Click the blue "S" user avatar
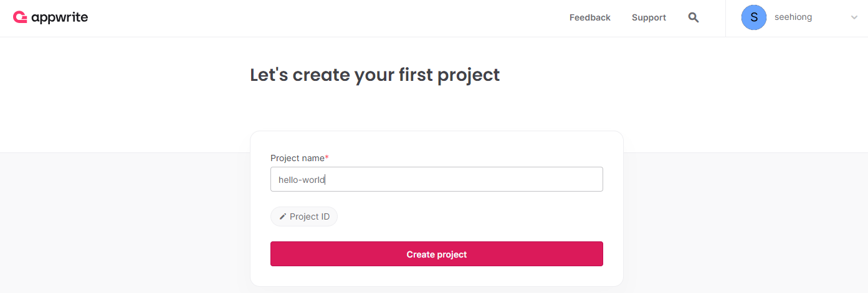Viewport: 868px width, 293px height. pyautogui.click(x=754, y=17)
